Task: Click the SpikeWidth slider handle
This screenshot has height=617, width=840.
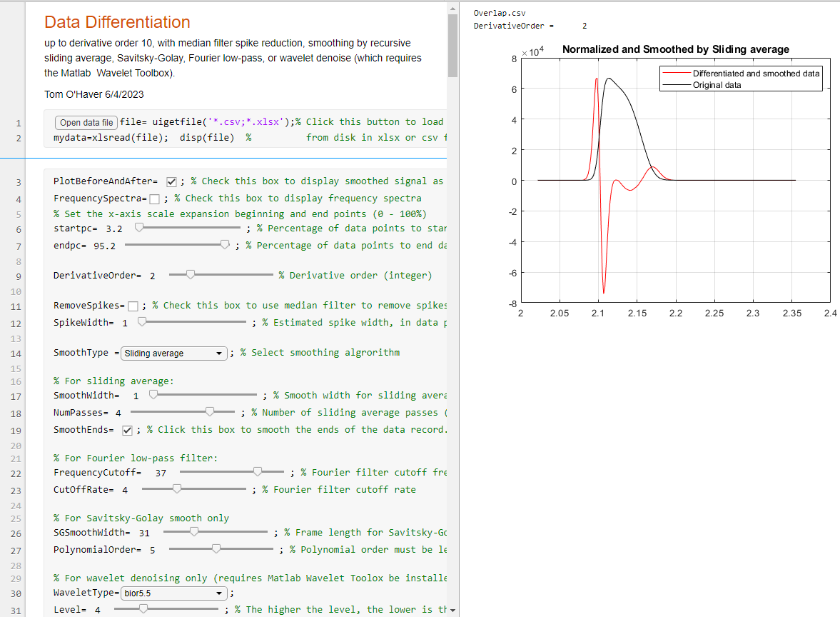Action: pyautogui.click(x=142, y=322)
